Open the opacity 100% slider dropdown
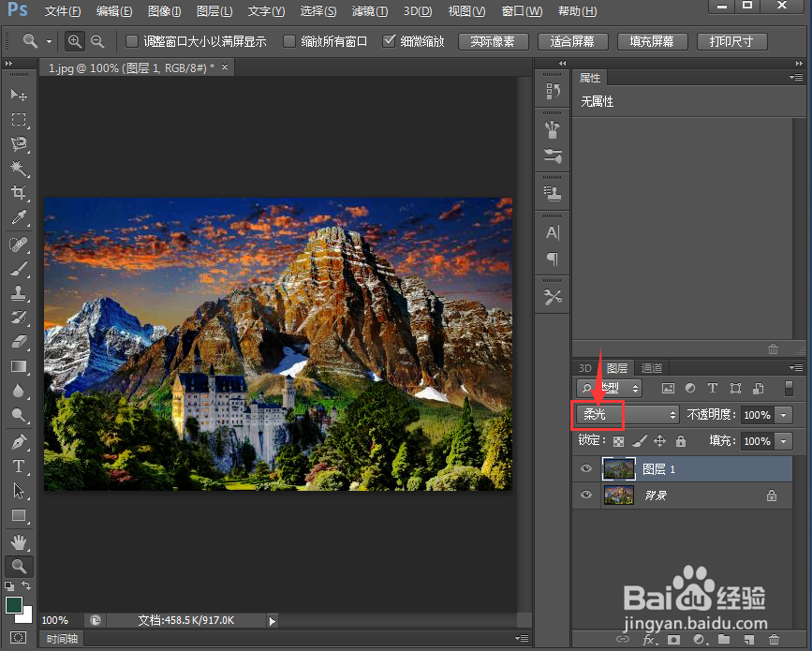This screenshot has height=651, width=812. click(x=784, y=415)
